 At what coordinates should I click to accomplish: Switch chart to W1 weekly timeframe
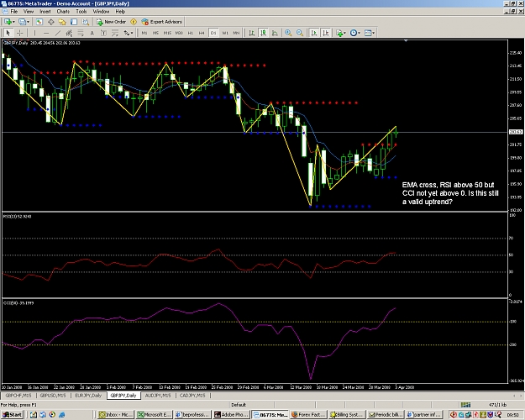click(x=225, y=33)
